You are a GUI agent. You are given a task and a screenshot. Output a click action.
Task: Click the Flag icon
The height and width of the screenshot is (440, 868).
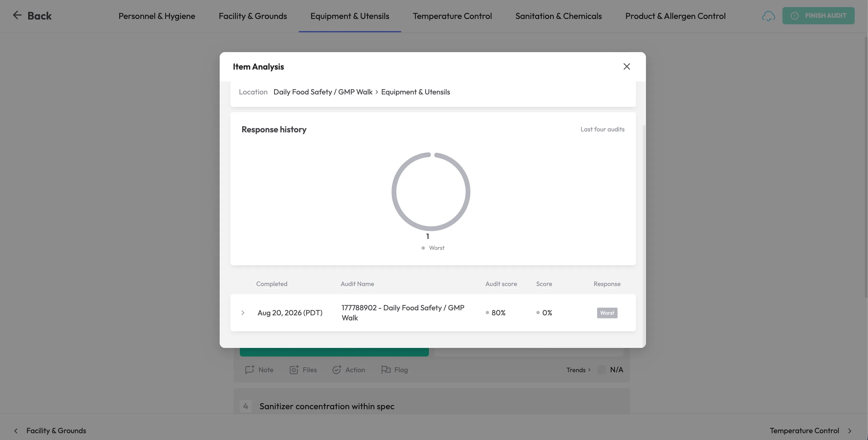(386, 370)
